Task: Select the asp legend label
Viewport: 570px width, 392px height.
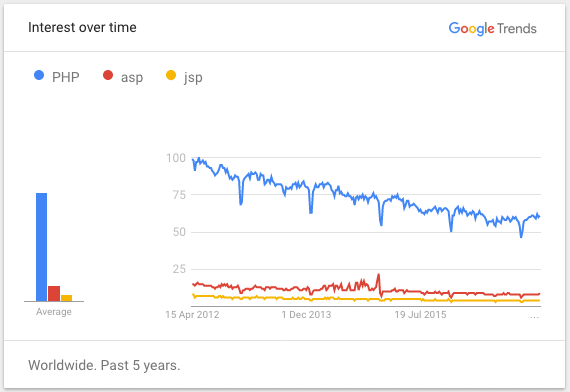Action: point(132,77)
